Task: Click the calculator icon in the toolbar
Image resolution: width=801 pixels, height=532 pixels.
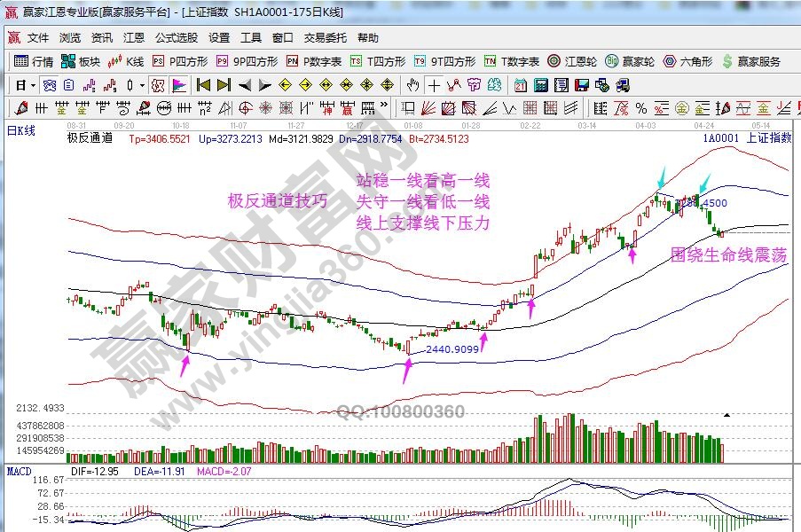Action: (x=539, y=86)
